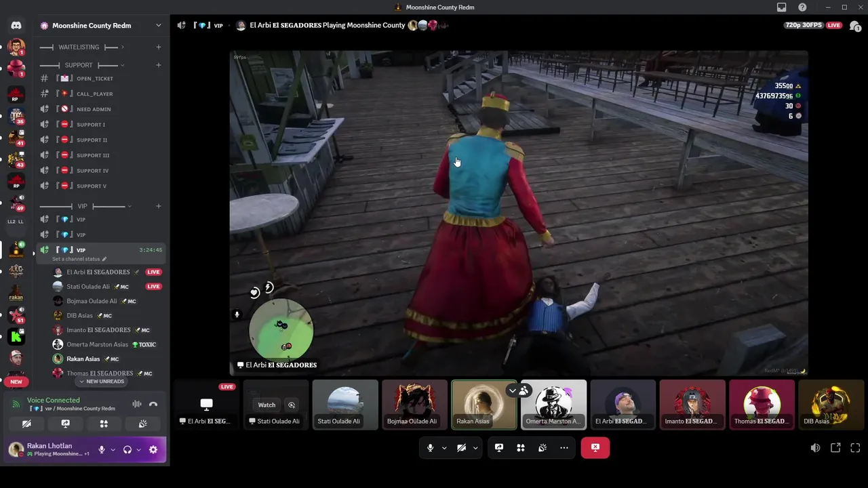Click the green K server icon in sidebar

(16, 336)
